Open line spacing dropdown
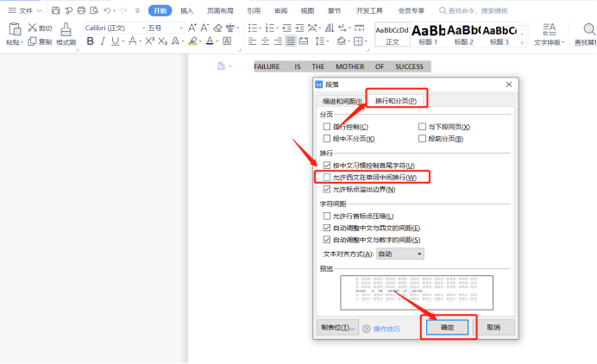 coord(320,41)
